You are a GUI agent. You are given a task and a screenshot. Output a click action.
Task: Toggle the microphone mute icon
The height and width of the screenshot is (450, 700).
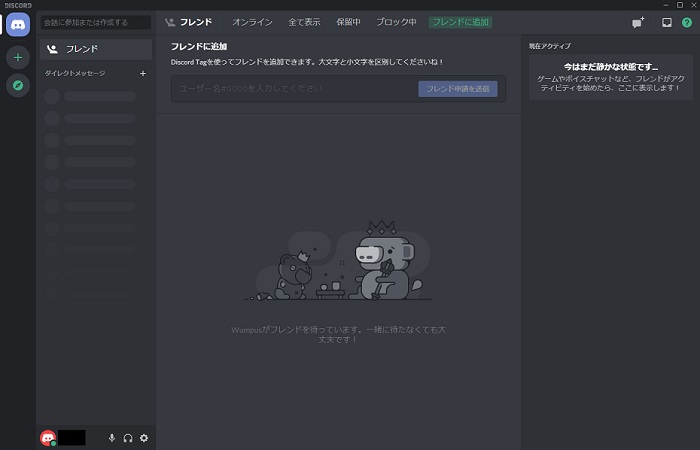112,438
